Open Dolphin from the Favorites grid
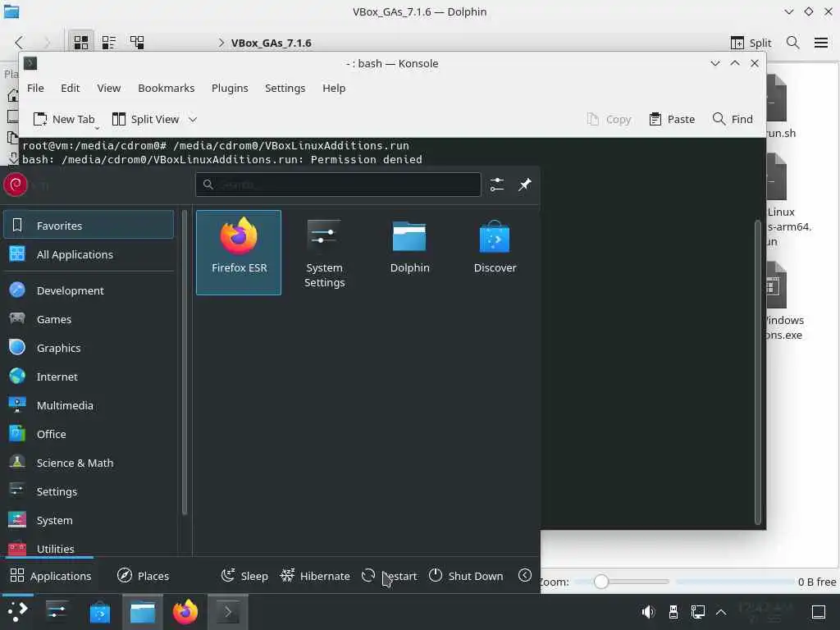Image resolution: width=840 pixels, height=630 pixels. point(410,252)
